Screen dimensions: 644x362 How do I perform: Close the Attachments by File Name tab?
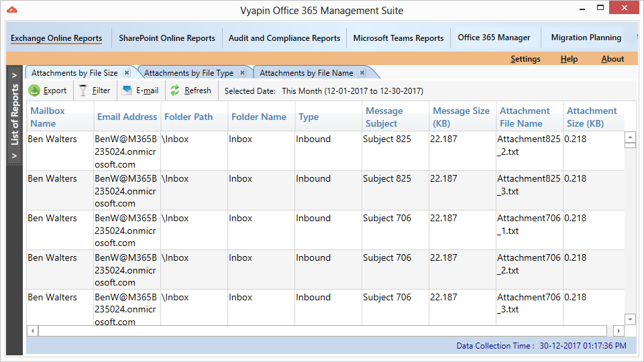pyautogui.click(x=362, y=72)
